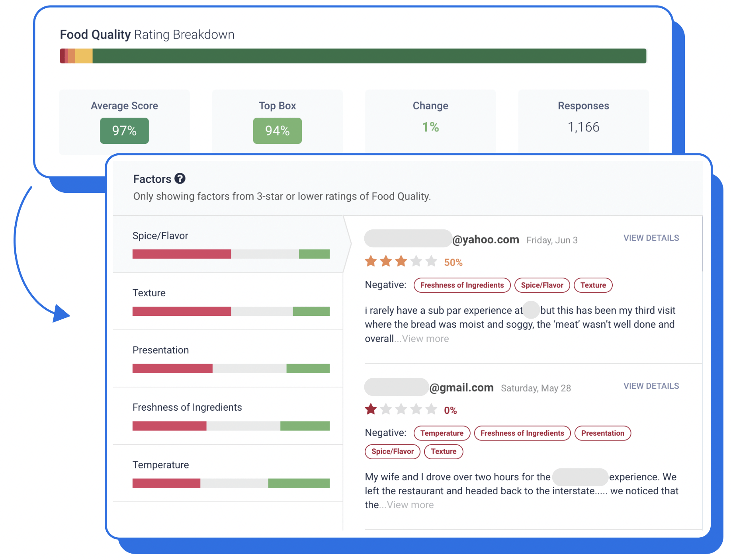The width and height of the screenshot is (731, 560).
Task: Click the Texture tag on the Jun 3 review
Action: [x=593, y=285]
